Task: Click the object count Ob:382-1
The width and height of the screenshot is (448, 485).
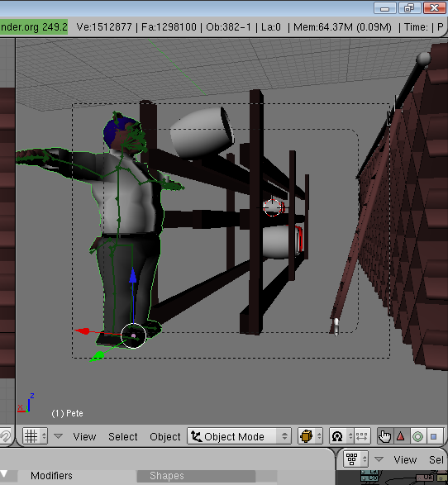Action: click(x=228, y=27)
